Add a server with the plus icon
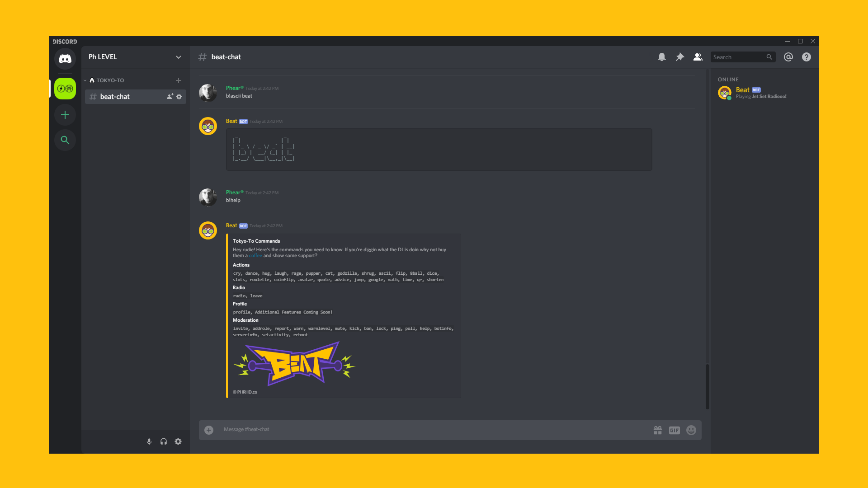 [65, 115]
